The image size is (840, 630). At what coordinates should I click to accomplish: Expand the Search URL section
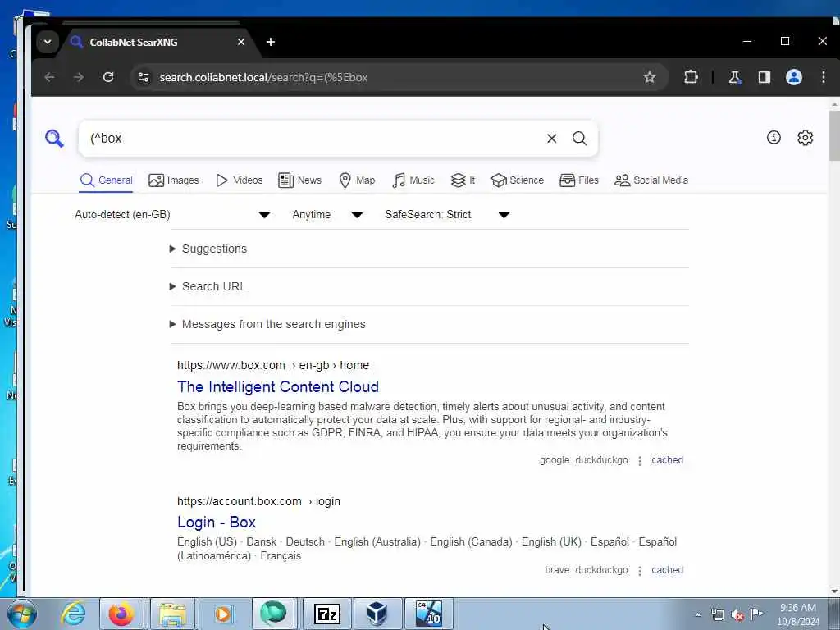(x=208, y=286)
